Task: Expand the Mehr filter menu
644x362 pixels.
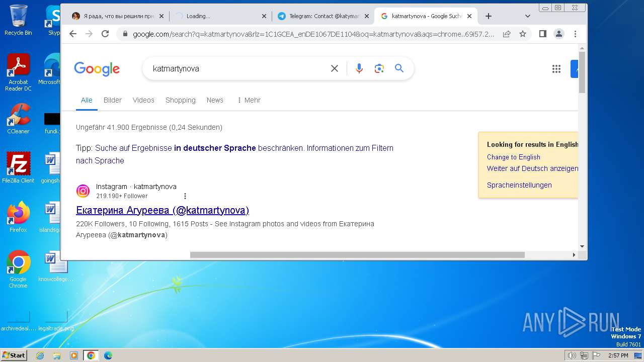Action: (x=249, y=100)
